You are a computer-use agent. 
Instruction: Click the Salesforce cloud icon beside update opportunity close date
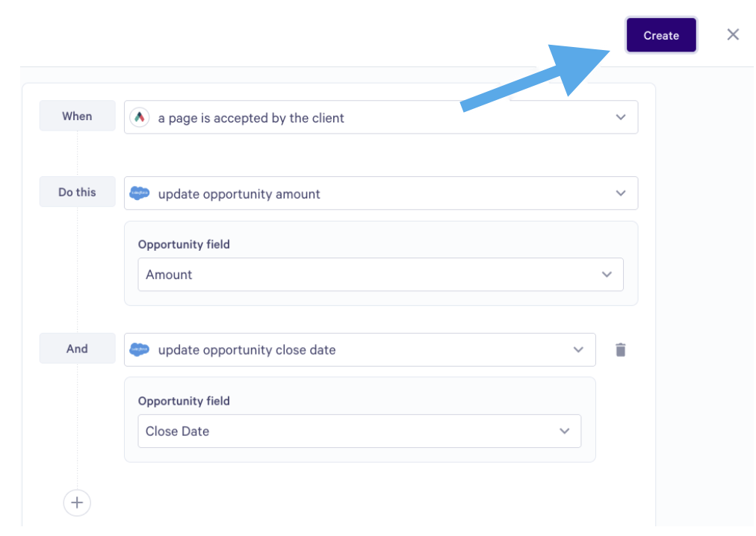(x=140, y=349)
